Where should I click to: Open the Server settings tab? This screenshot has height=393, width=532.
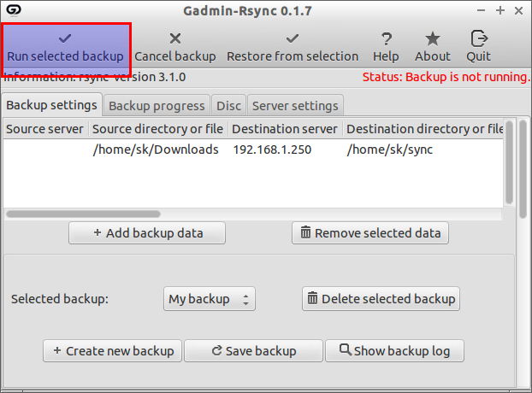[296, 106]
